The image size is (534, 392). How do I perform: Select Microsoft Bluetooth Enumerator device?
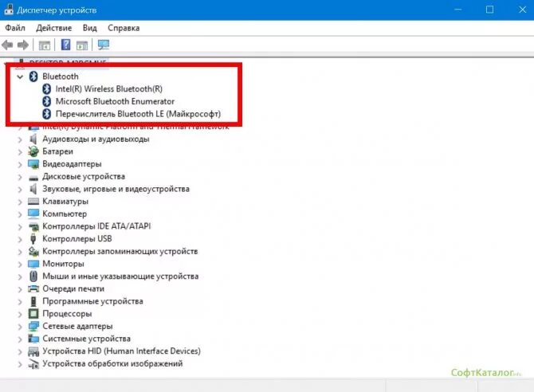[x=115, y=101]
